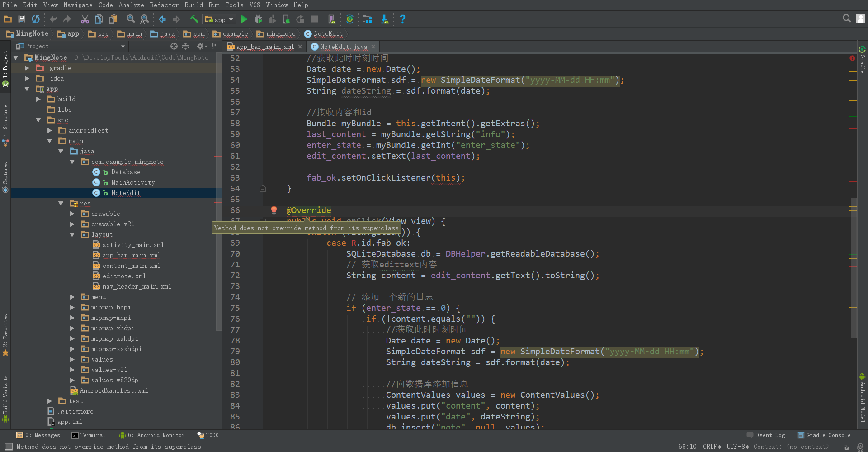The width and height of the screenshot is (868, 452).
Task: Click the Make Project hammer icon
Action: [x=194, y=19]
